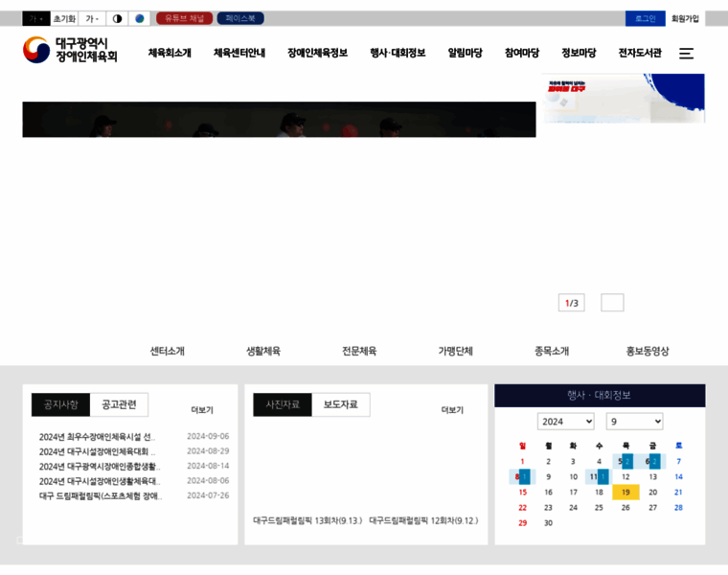This screenshot has width=728, height=575.
Task: Open the 체육회소개 menu
Action: click(x=170, y=53)
